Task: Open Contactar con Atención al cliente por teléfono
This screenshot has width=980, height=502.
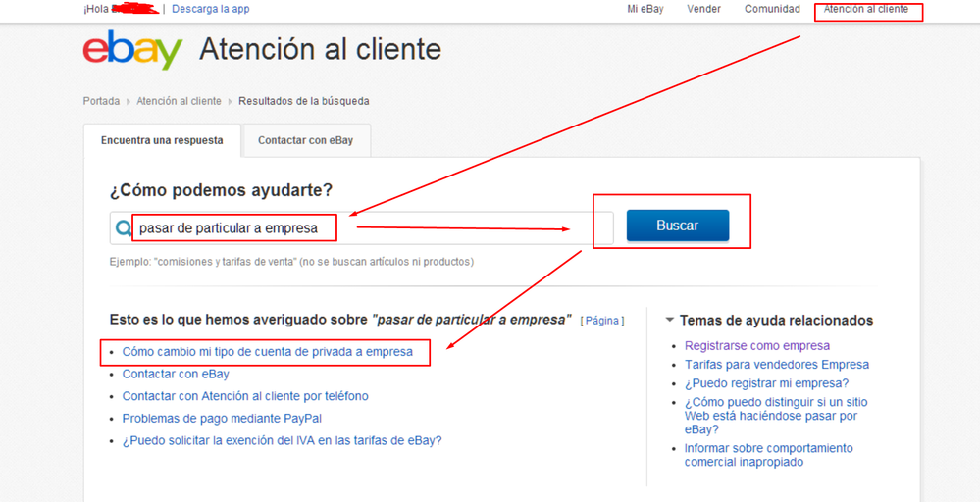Action: click(245, 396)
